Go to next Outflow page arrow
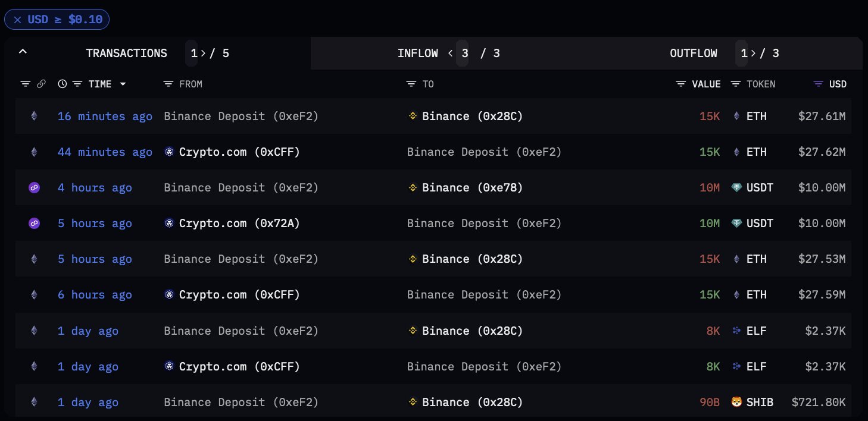 pos(753,54)
